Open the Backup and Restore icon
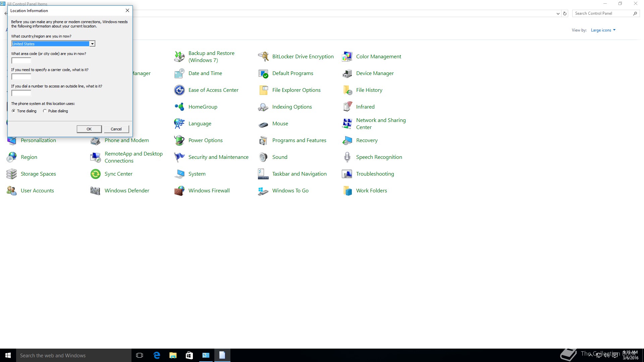Image resolution: width=644 pixels, height=362 pixels. (x=179, y=57)
